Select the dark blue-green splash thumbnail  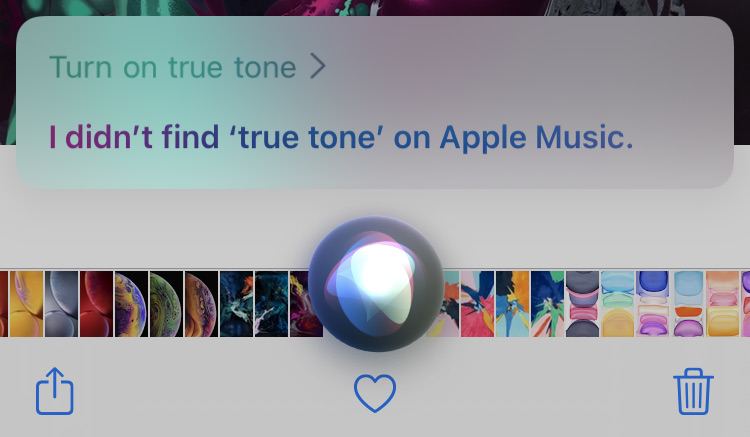pyautogui.click(x=548, y=304)
